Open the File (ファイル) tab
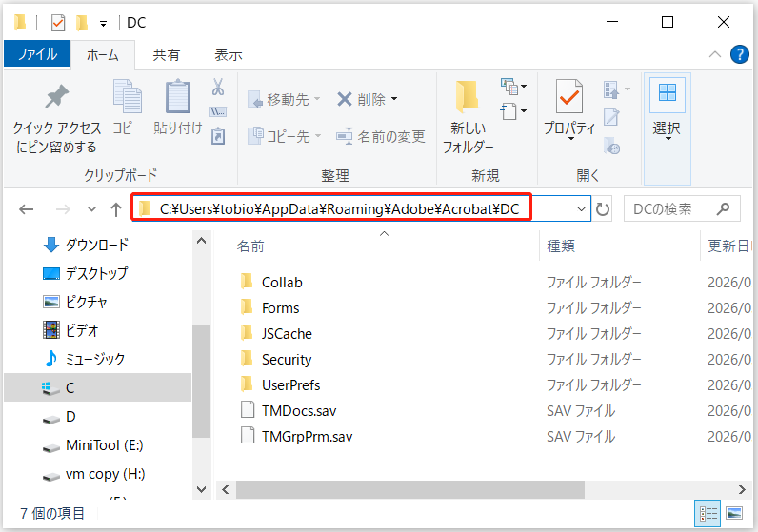This screenshot has height=532, width=758. (x=37, y=54)
